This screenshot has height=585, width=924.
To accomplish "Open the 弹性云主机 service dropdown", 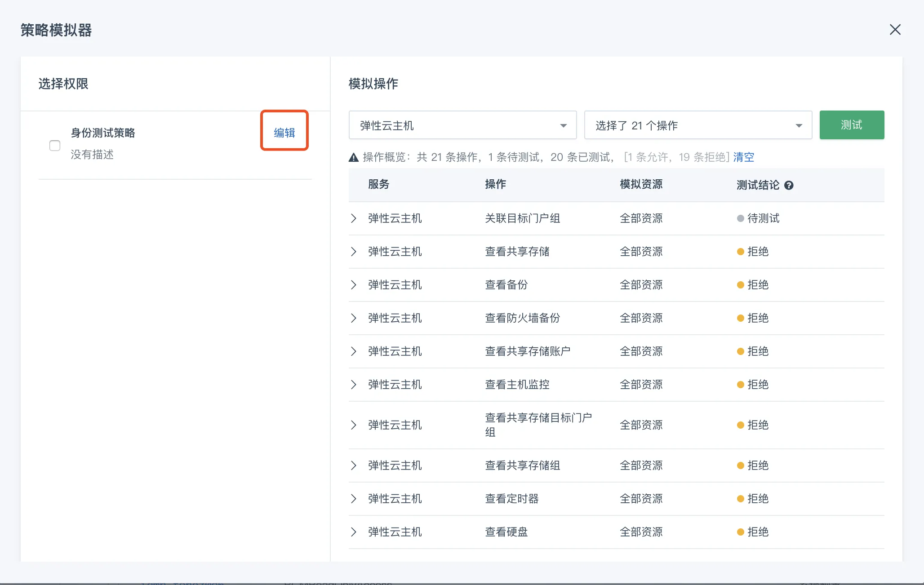I will coord(462,125).
